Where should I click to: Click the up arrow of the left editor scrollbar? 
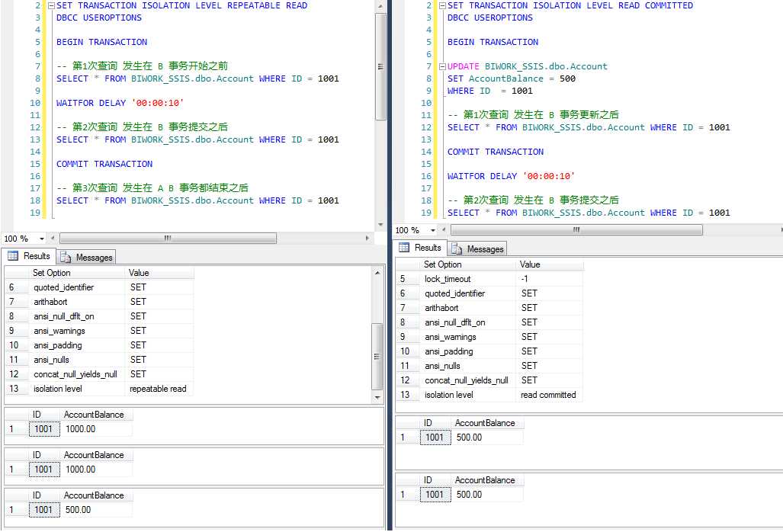(380, 6)
